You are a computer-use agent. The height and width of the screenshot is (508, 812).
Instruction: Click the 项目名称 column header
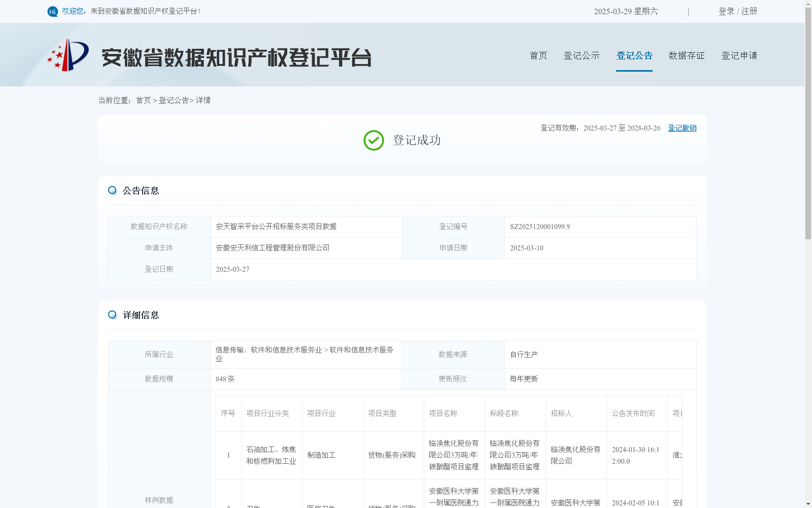tap(443, 414)
